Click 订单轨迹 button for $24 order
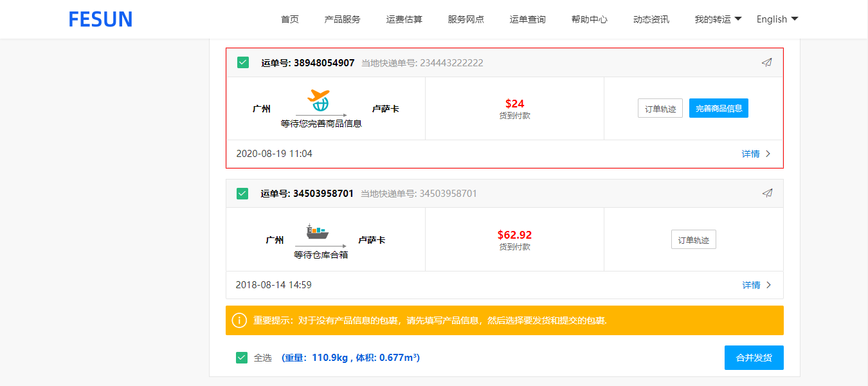868x386 pixels. (x=660, y=108)
